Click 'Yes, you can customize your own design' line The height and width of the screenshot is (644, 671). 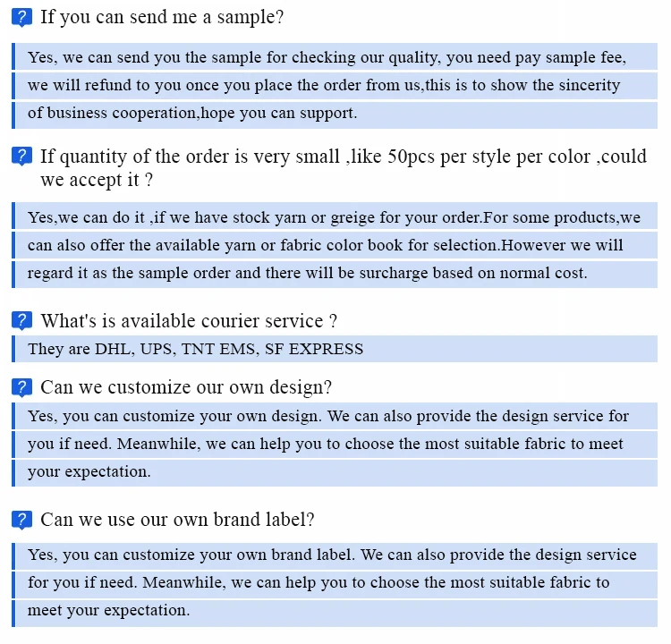point(328,416)
